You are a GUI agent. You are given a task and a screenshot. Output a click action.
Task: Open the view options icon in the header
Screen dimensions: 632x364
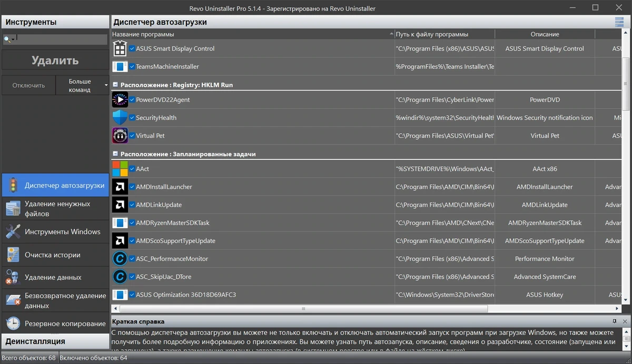pyautogui.click(x=619, y=22)
